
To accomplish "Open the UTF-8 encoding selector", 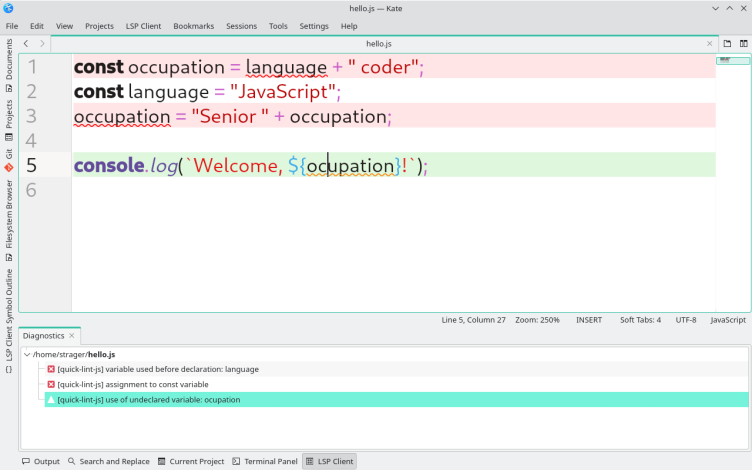I will point(685,320).
